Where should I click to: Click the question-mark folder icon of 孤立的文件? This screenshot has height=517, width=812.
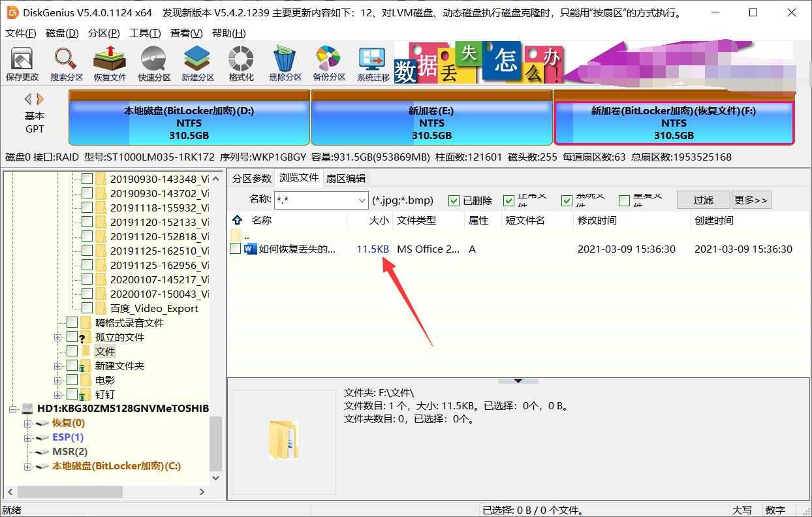tap(86, 337)
